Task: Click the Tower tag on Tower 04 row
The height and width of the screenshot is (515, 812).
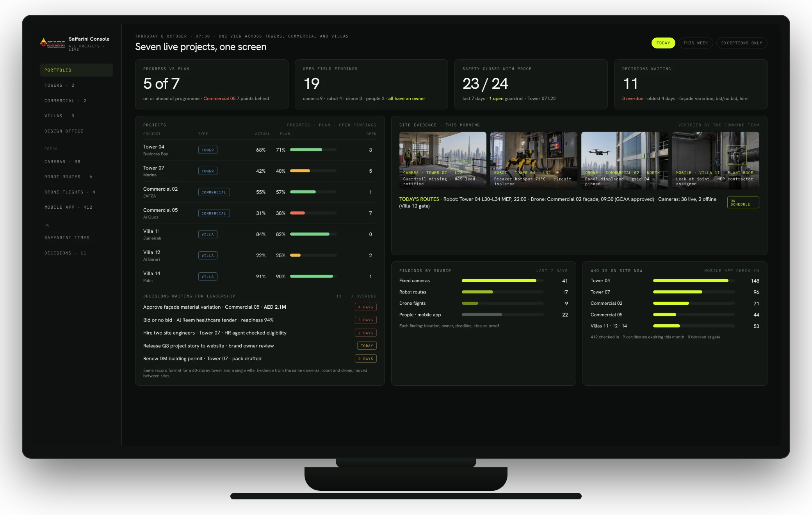Action: [x=208, y=150]
